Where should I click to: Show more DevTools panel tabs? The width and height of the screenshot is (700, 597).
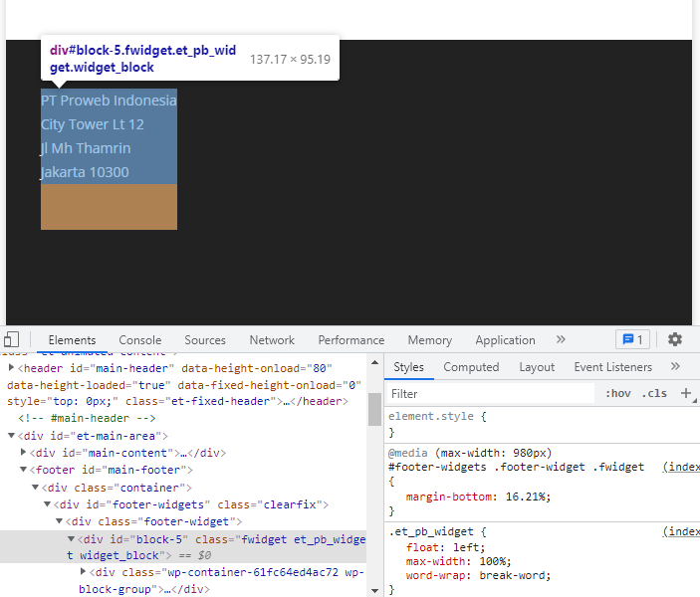point(561,339)
